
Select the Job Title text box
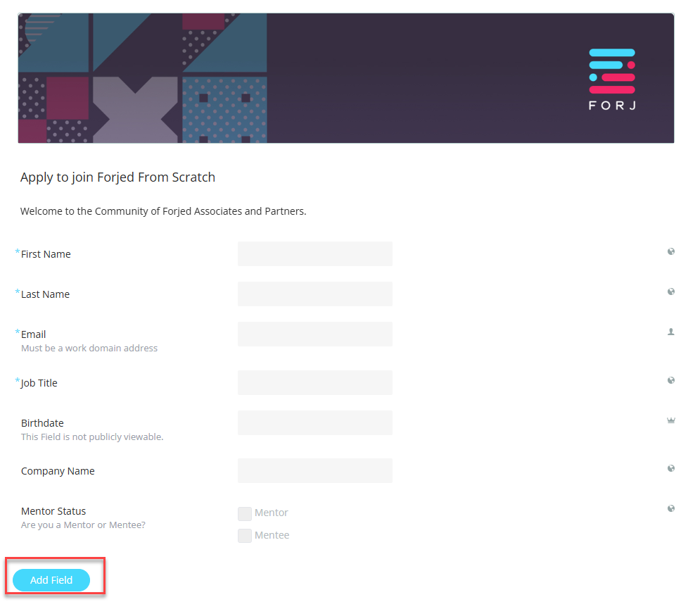(315, 382)
